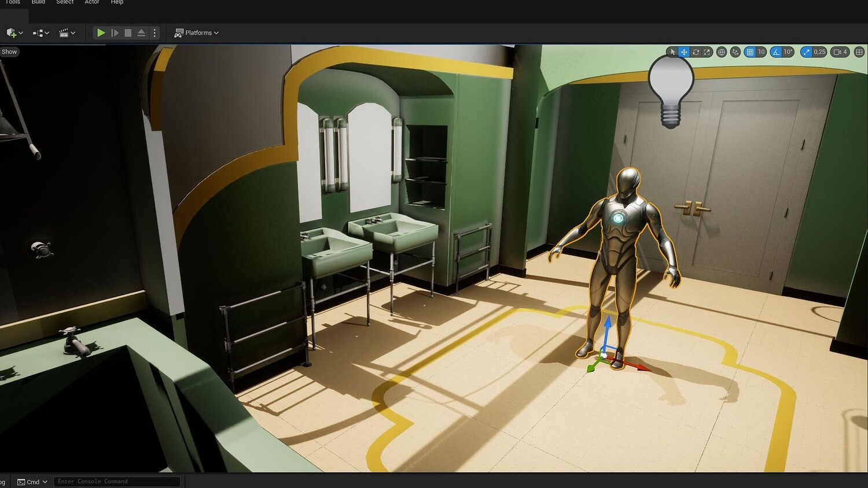This screenshot has height=488, width=868.
Task: Open the Platforms dropdown
Action: [x=197, y=33]
